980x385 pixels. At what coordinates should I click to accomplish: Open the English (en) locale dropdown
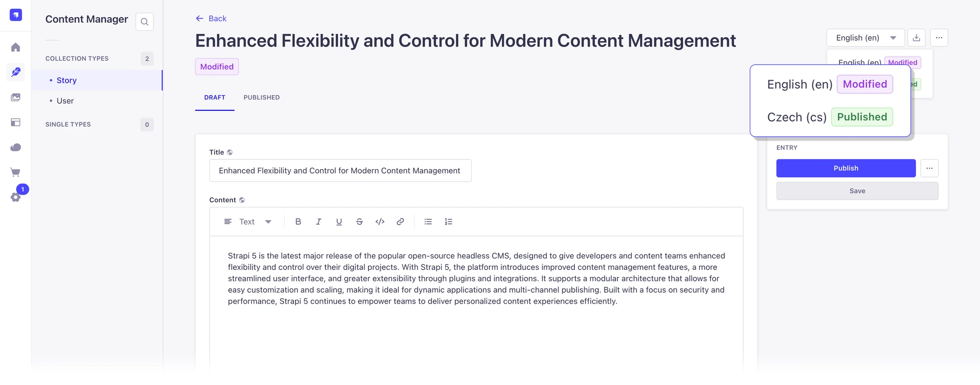865,38
